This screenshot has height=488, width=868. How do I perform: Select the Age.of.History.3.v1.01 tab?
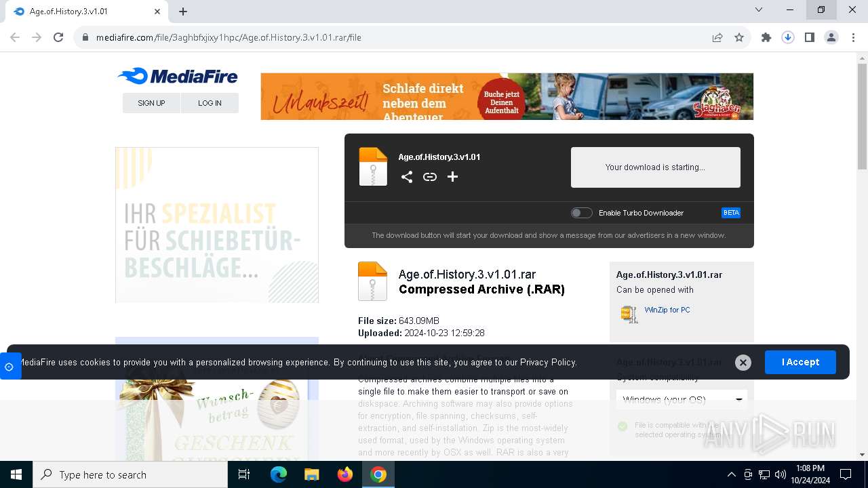(86, 12)
